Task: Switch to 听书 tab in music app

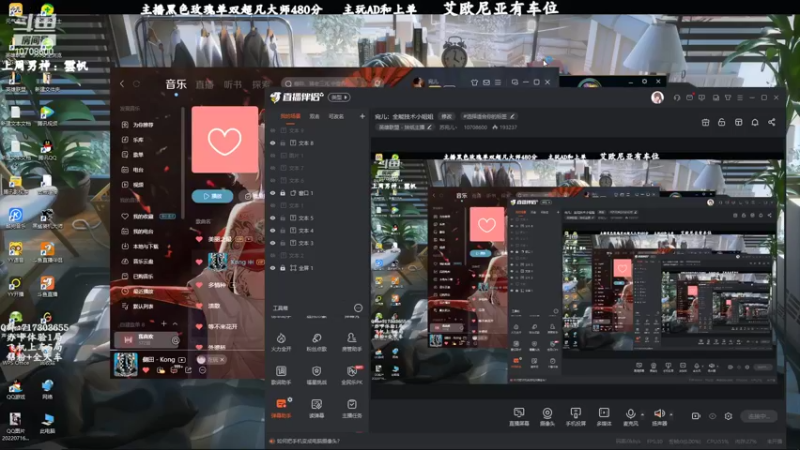Action: point(233,84)
